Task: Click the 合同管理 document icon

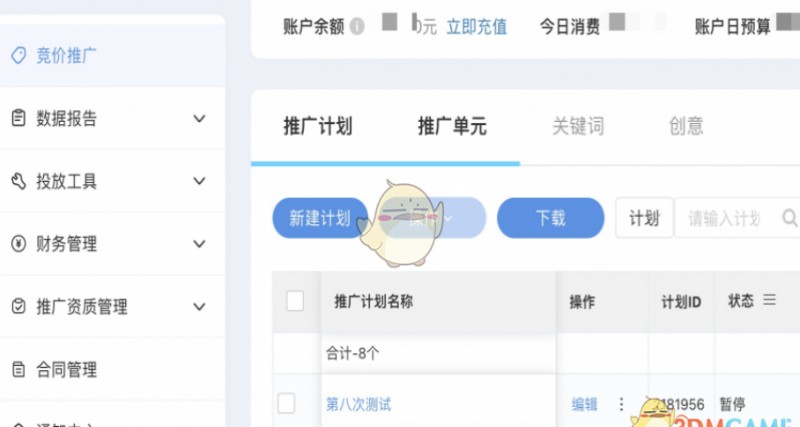Action: click(17, 370)
